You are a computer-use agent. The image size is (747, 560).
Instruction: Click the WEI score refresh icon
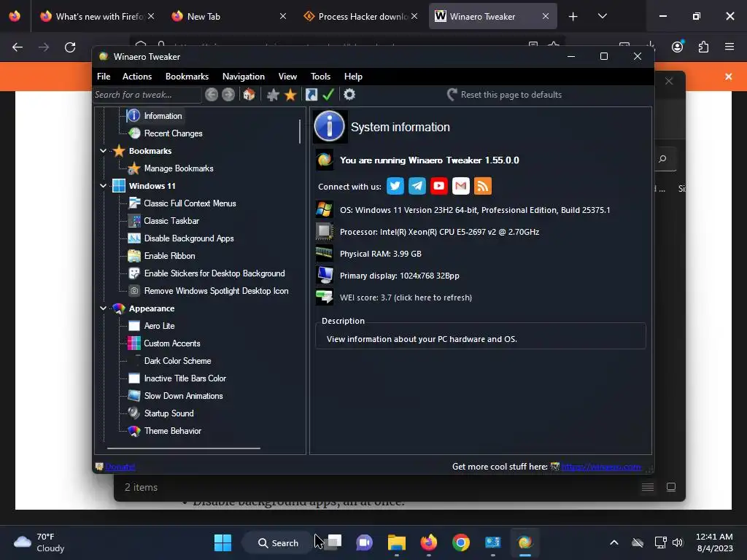(x=325, y=297)
